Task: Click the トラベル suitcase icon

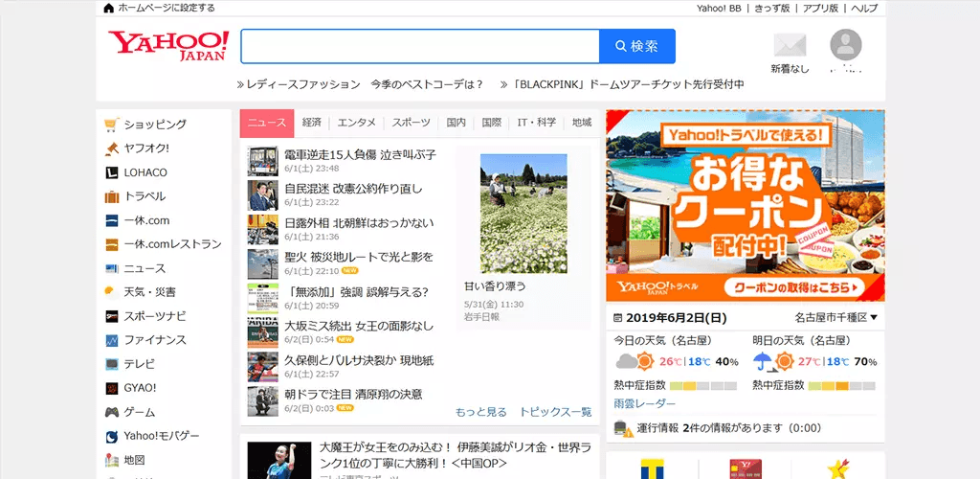Action: coord(112,196)
